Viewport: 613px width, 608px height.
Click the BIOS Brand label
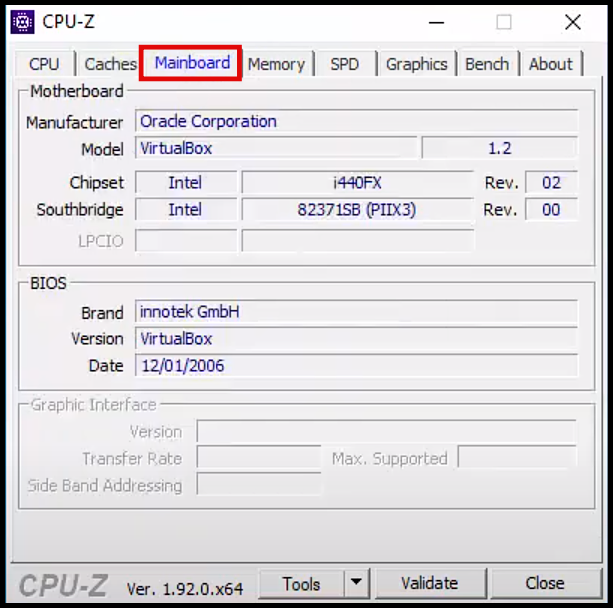click(x=102, y=313)
